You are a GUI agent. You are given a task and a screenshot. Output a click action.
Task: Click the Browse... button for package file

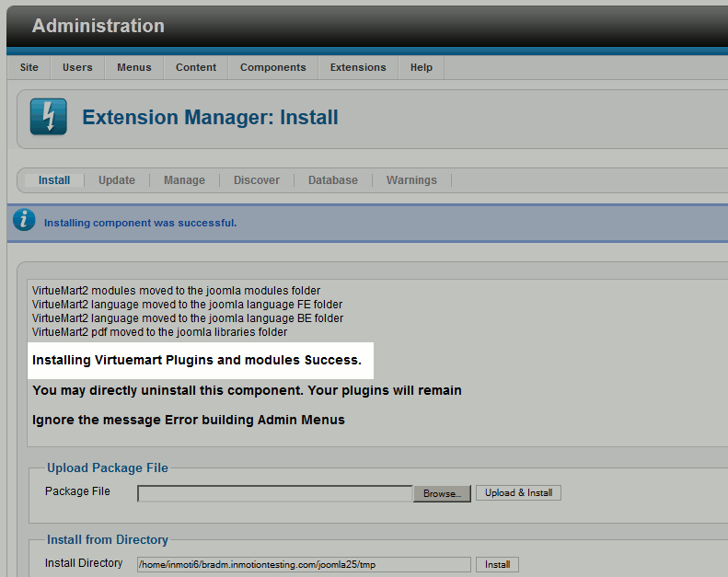coord(442,493)
